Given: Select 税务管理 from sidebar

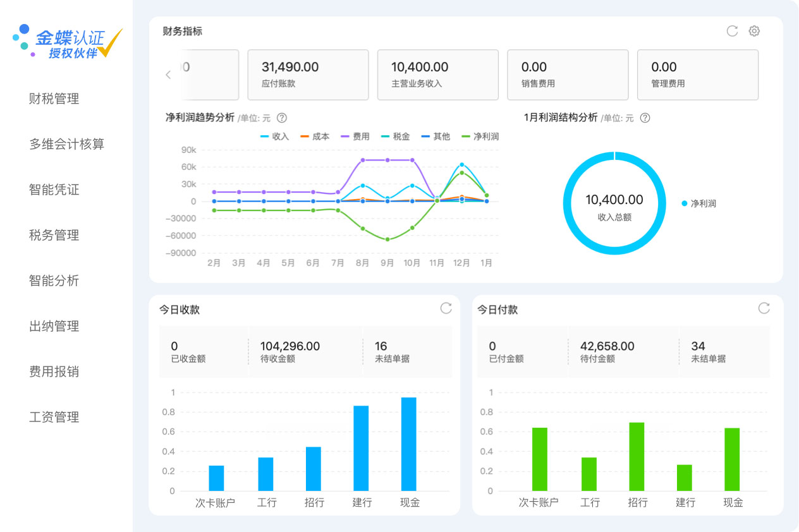Looking at the screenshot, I should click(x=54, y=235).
